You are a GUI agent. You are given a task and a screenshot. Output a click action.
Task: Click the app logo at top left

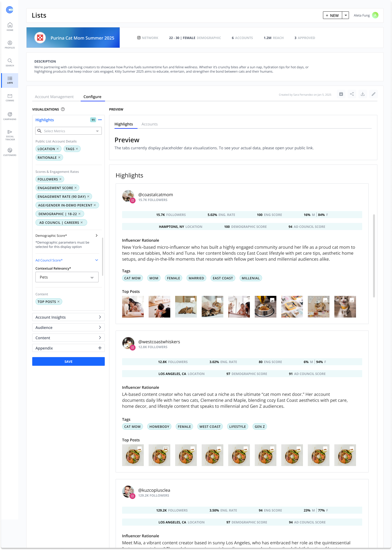9,10
